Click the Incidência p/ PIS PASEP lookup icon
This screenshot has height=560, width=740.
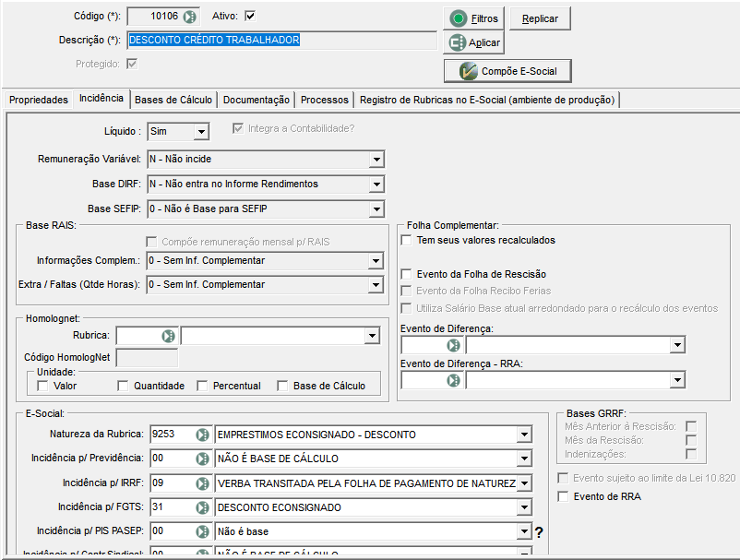coord(202,531)
